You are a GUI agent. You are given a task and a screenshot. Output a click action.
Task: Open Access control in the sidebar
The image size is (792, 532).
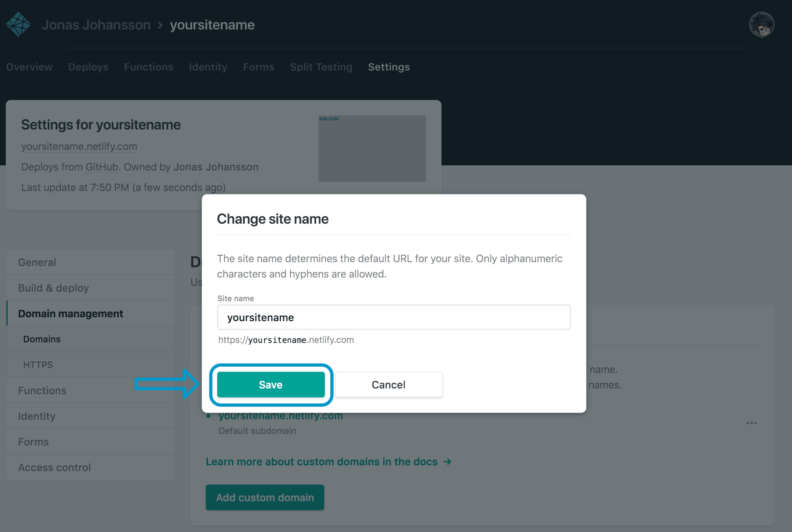click(x=91, y=467)
